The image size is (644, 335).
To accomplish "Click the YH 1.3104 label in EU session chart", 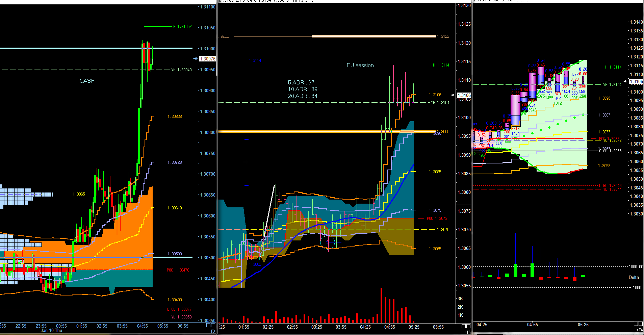I will pyautogui.click(x=440, y=103).
